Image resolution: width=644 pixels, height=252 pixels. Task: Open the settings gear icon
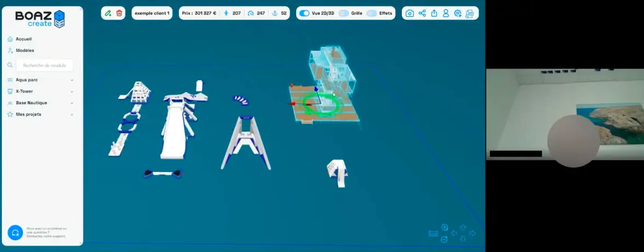(458, 13)
